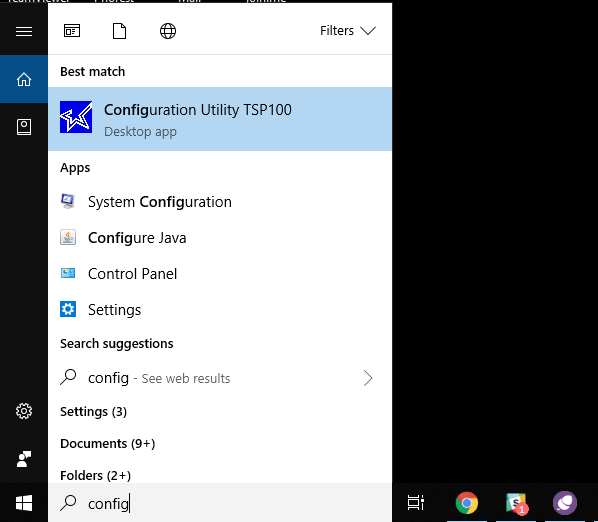Launch Google Chrome from the taskbar
This screenshot has height=522, width=598.
pos(467,503)
